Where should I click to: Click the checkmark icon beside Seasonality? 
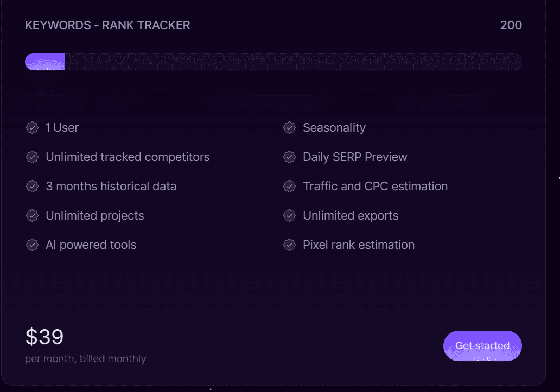[289, 128]
